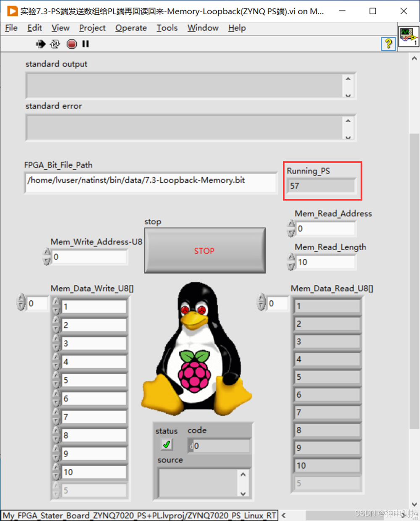Click the Mem_Read_Address stepper arrows
This screenshot has height=521, width=420.
(x=291, y=228)
